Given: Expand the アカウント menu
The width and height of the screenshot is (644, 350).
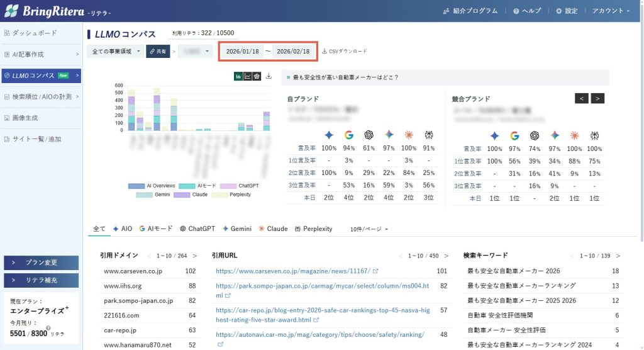Looking at the screenshot, I should (x=611, y=11).
